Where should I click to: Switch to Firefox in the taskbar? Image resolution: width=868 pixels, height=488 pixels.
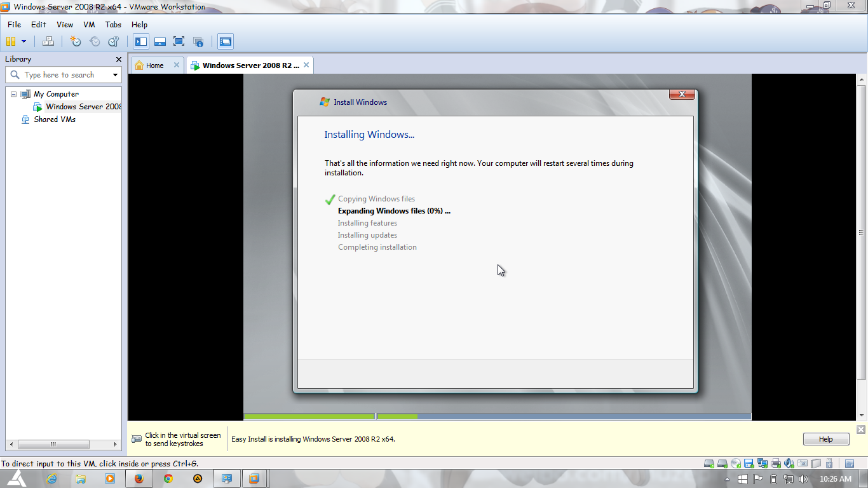[139, 479]
